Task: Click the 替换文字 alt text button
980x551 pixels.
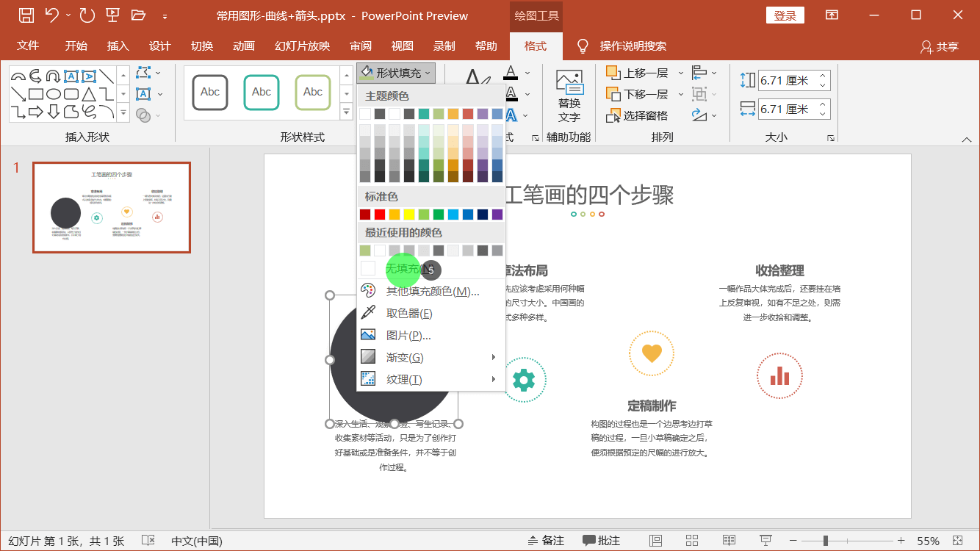Action: tap(569, 96)
